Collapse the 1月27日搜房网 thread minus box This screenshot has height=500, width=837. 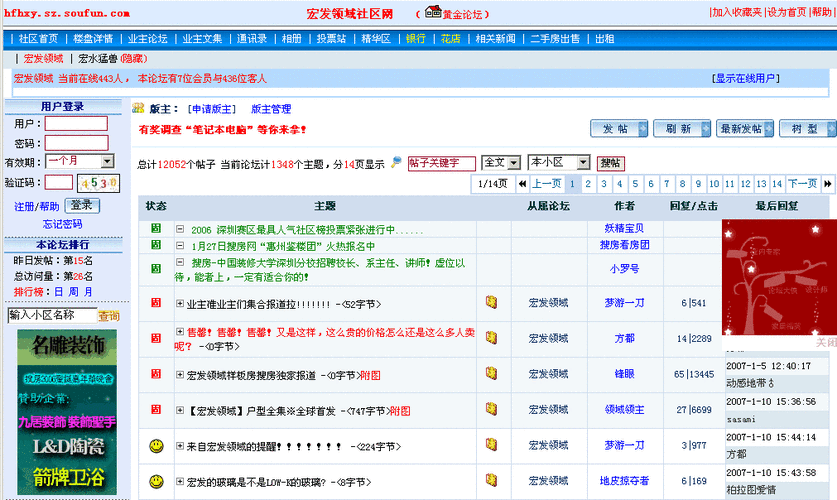coord(180,246)
